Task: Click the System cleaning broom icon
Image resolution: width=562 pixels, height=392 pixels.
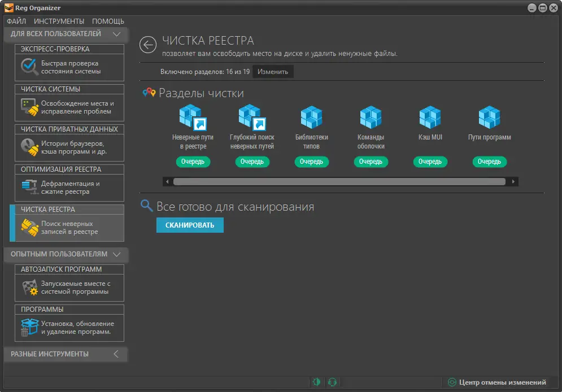Action: [x=29, y=107]
